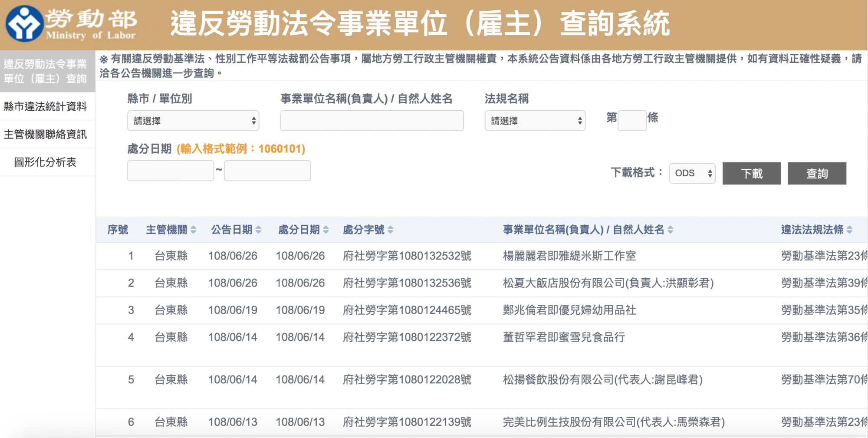Screen dimensions: 868x438
Task: Sort table by 處分日期 column arrows
Action: coord(326,230)
